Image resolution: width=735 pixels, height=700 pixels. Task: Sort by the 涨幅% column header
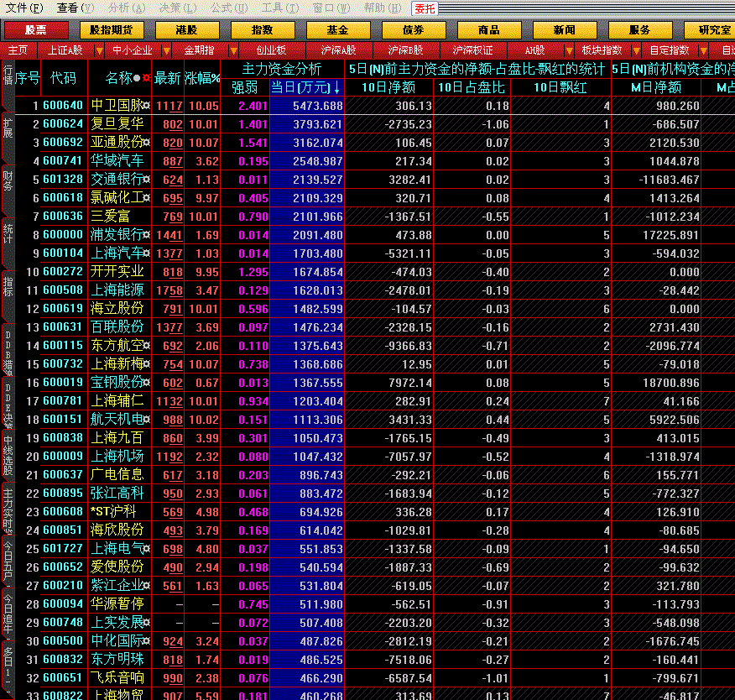tap(202, 78)
